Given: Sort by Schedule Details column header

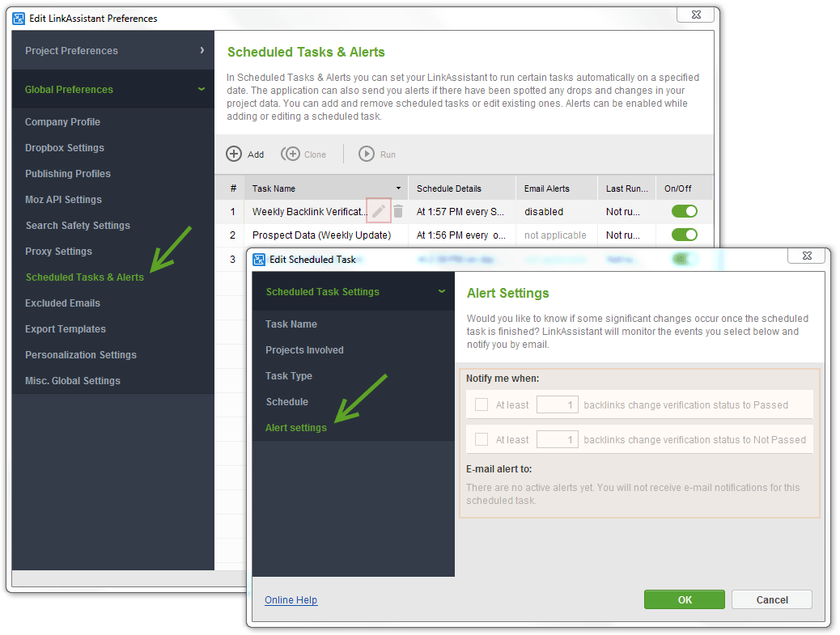Looking at the screenshot, I should (x=462, y=188).
